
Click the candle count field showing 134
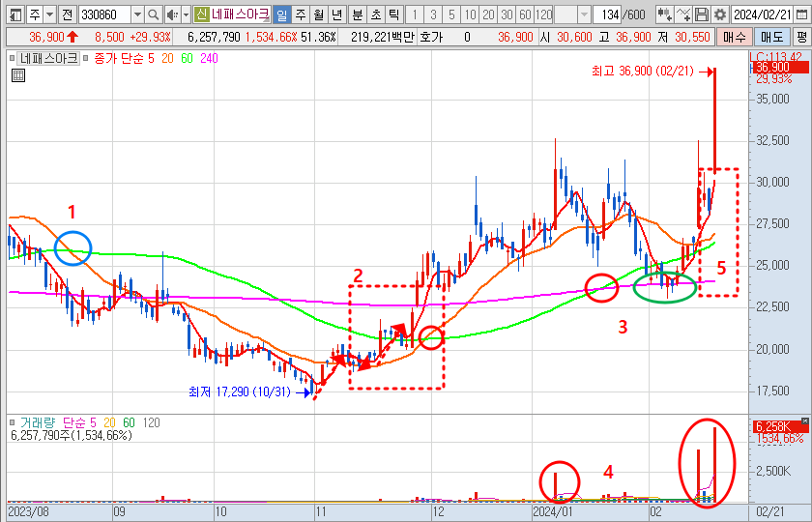[607, 14]
